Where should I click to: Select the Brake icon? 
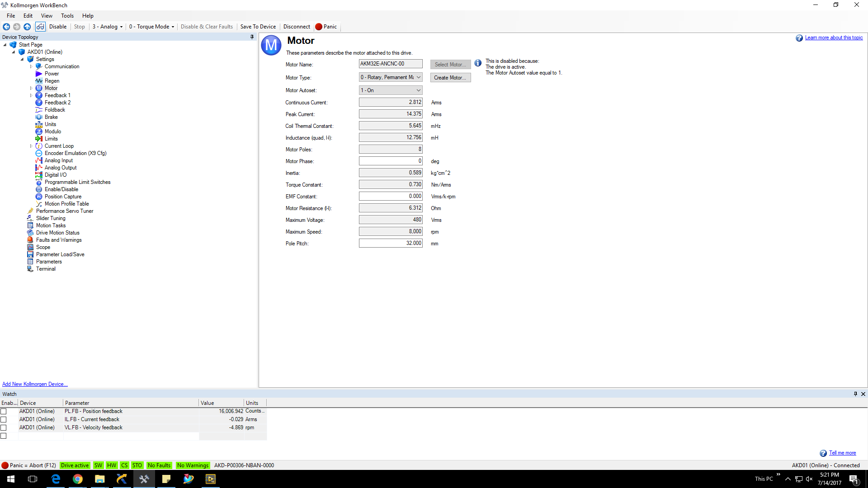[x=39, y=117]
